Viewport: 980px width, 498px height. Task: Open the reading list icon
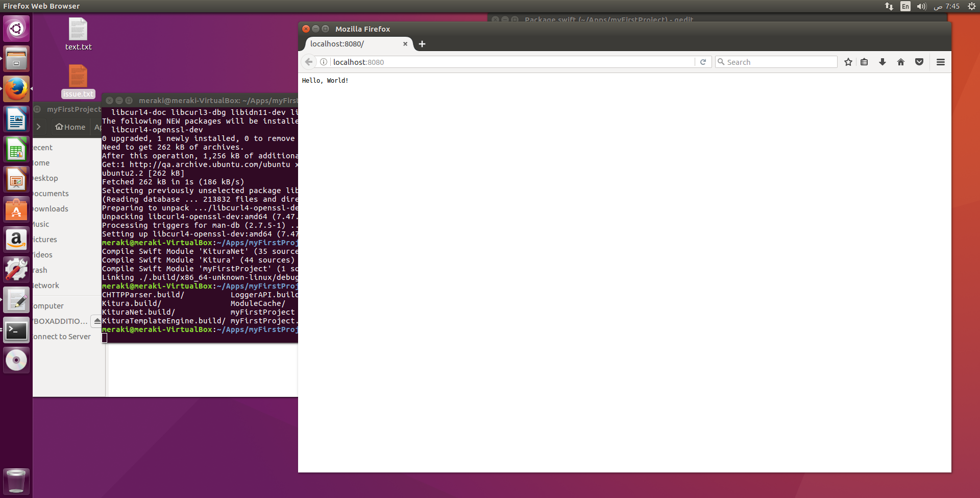point(864,62)
